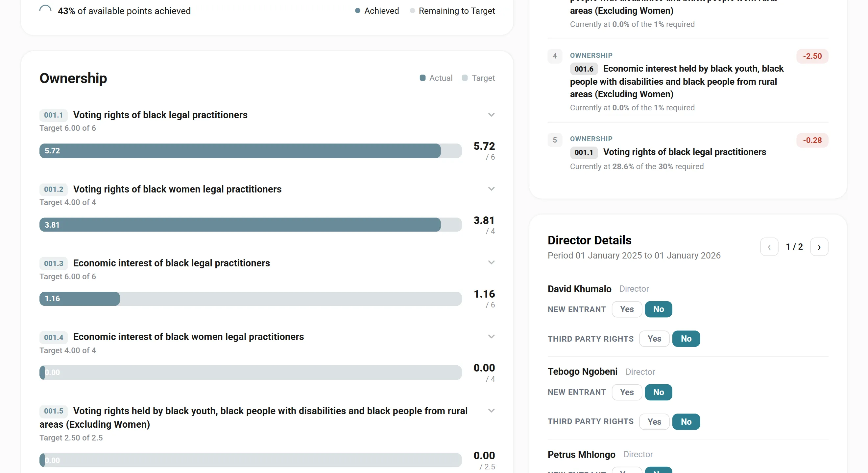
Task: Set David Khumalo New Entrant to Yes
Action: pos(627,309)
